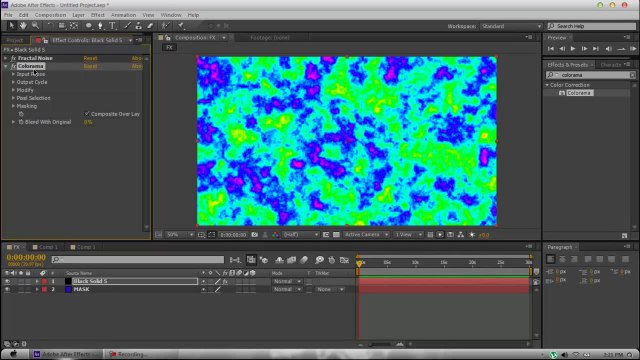Toggle Fractal Noise effect fx switch

[13, 58]
